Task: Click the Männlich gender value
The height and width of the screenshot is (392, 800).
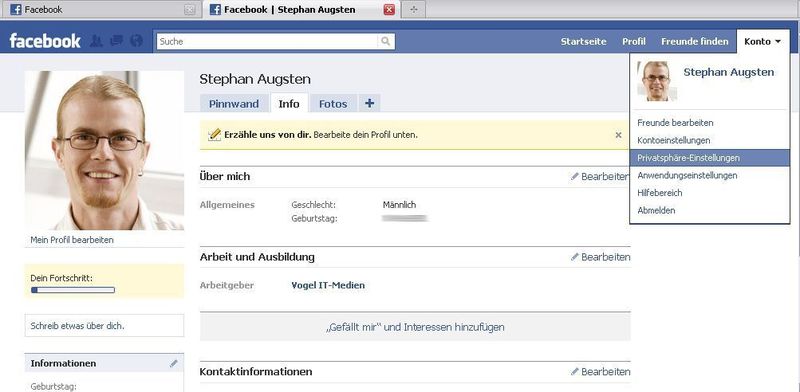Action: [x=399, y=205]
